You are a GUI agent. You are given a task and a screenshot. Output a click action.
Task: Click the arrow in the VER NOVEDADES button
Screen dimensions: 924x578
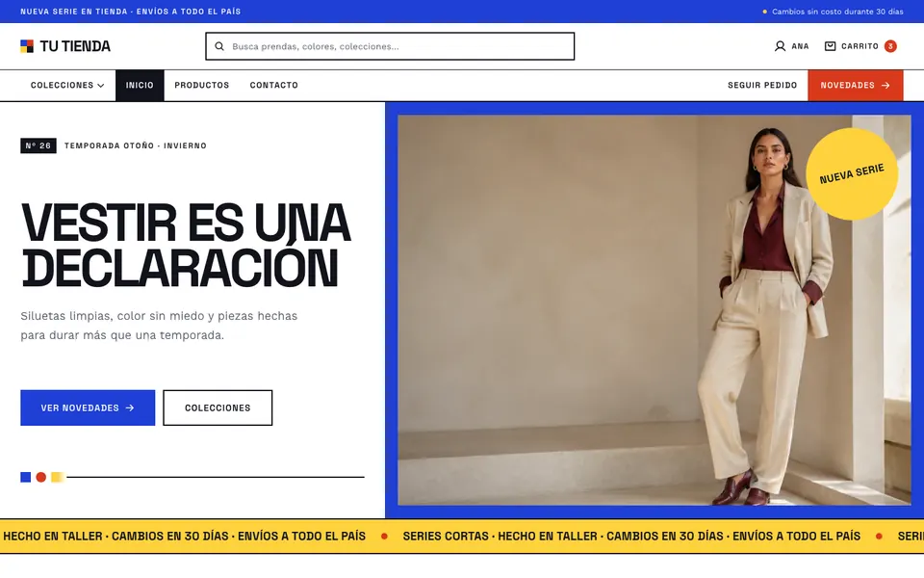pos(130,407)
